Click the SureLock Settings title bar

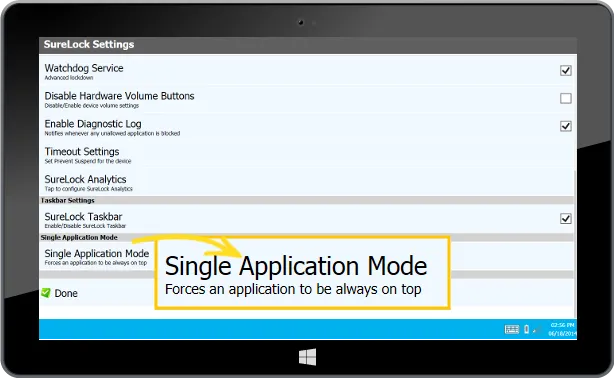[x=308, y=45]
